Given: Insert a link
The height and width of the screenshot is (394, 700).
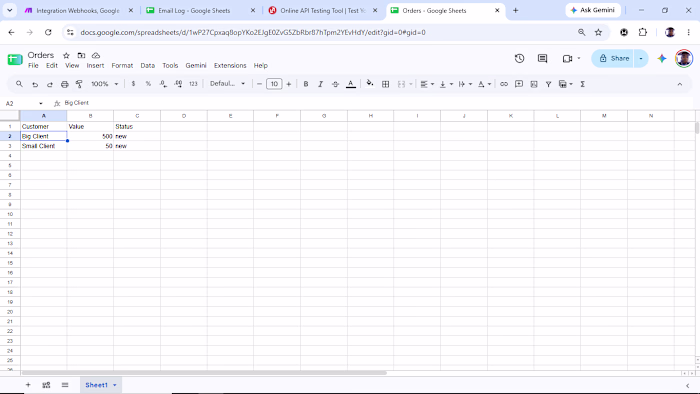Looking at the screenshot, I should [x=504, y=84].
